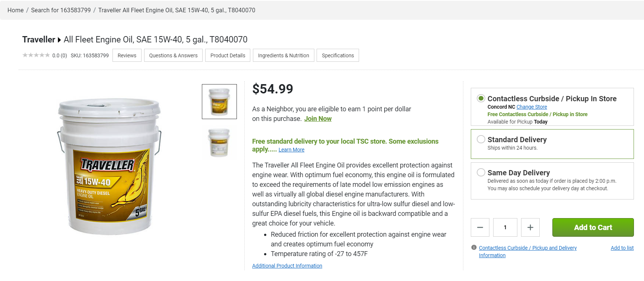Image resolution: width=644 pixels, height=281 pixels.
Task: Click the minus icon to decrease quantity
Action: pyautogui.click(x=480, y=227)
